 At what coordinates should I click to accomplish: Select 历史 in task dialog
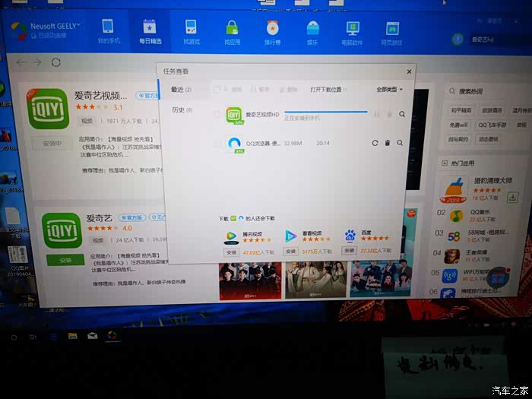pyautogui.click(x=182, y=109)
